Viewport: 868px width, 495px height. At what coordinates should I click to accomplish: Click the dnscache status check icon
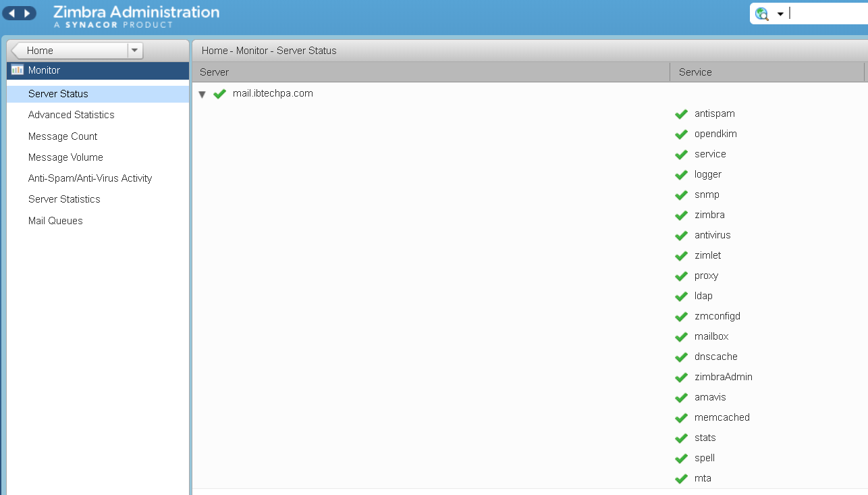(x=681, y=357)
